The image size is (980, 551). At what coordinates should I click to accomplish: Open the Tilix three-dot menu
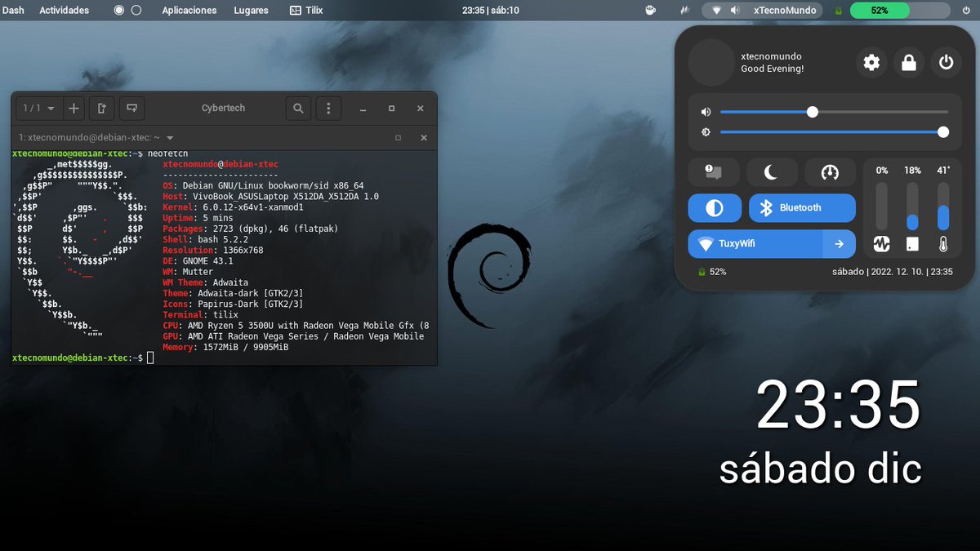click(x=328, y=108)
